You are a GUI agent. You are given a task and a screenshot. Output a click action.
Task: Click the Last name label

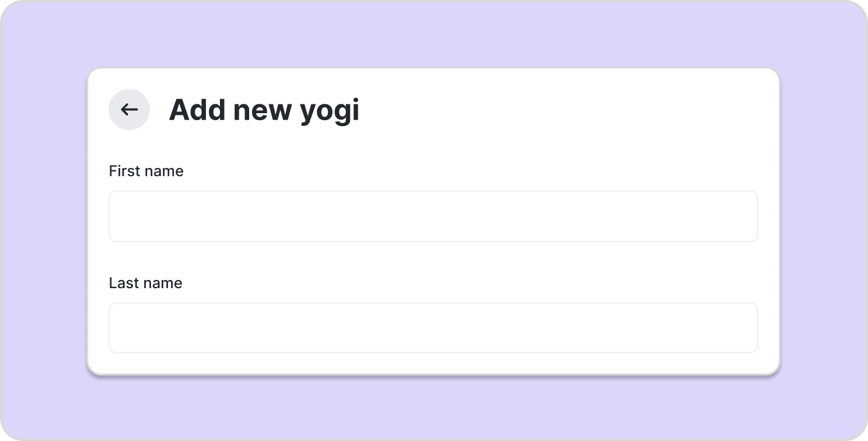[x=145, y=283]
